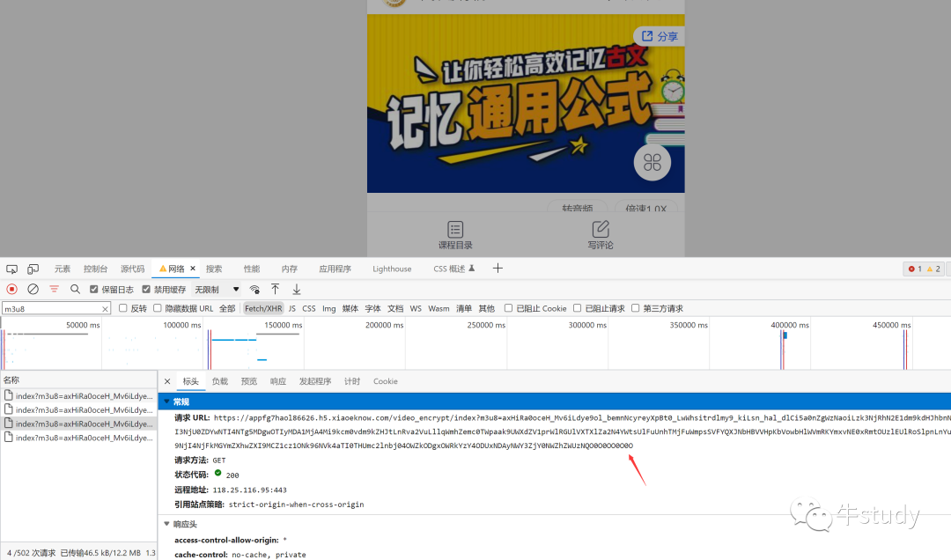
Task: Click the inspect element picker icon
Action: 11,269
